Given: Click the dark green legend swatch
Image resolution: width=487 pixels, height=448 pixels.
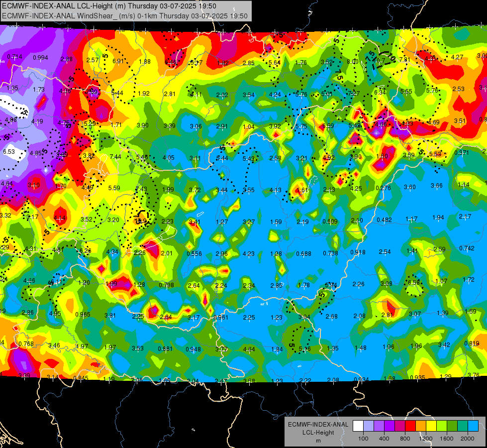Looking at the screenshot, I should [x=452, y=426].
